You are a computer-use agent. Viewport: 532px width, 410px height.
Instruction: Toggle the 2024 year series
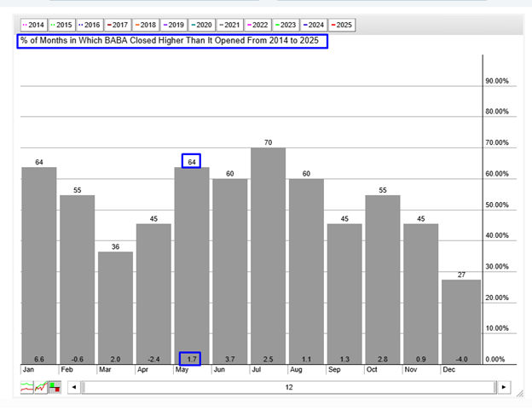pos(314,25)
